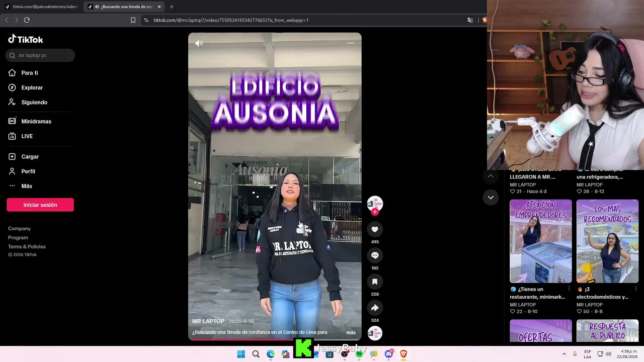Open a new browser tab
This screenshot has width=644, height=362.
tap(172, 7)
